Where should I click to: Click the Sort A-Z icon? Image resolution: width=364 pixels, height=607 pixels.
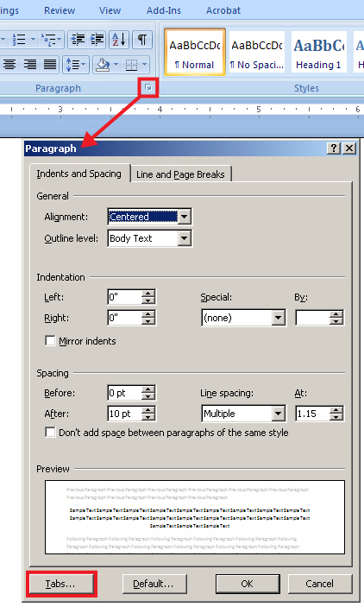click(119, 40)
